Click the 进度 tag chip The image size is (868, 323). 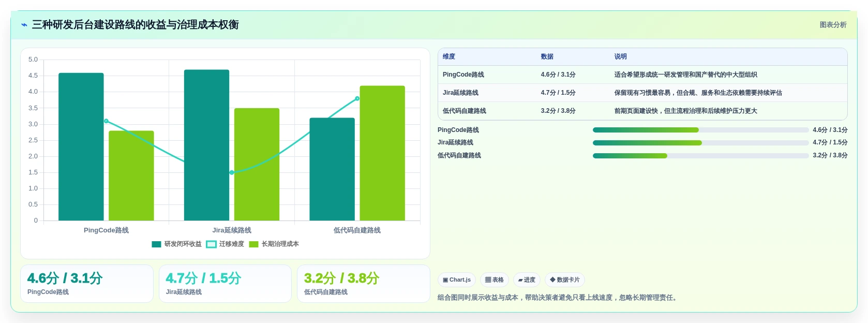click(527, 280)
